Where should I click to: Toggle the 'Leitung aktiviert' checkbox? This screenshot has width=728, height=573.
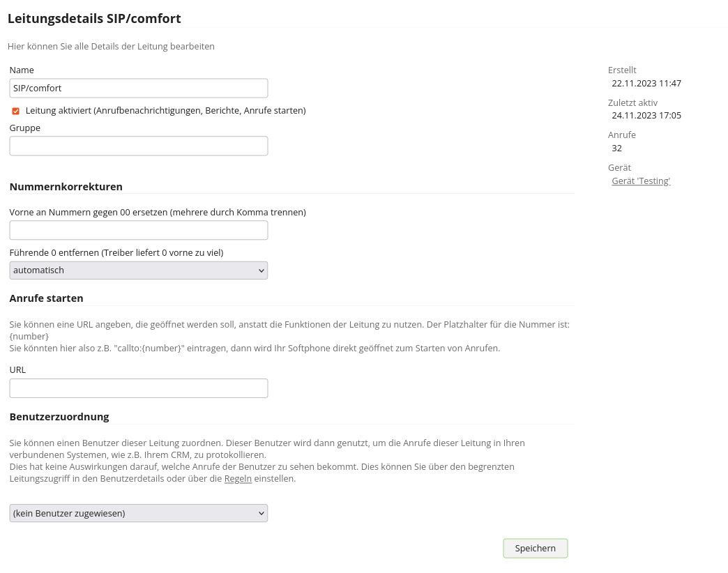pos(16,111)
